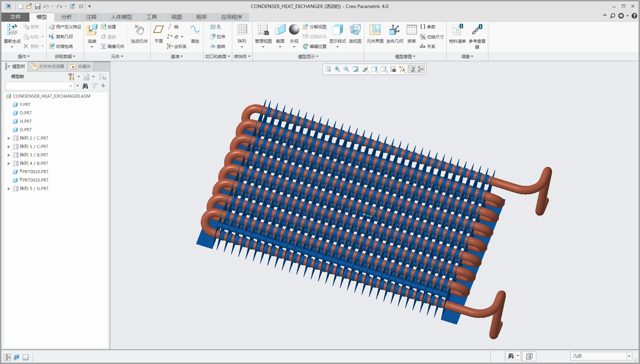Toggle annotation display in the view toolbar
This screenshot has height=364, width=640.
click(x=412, y=69)
